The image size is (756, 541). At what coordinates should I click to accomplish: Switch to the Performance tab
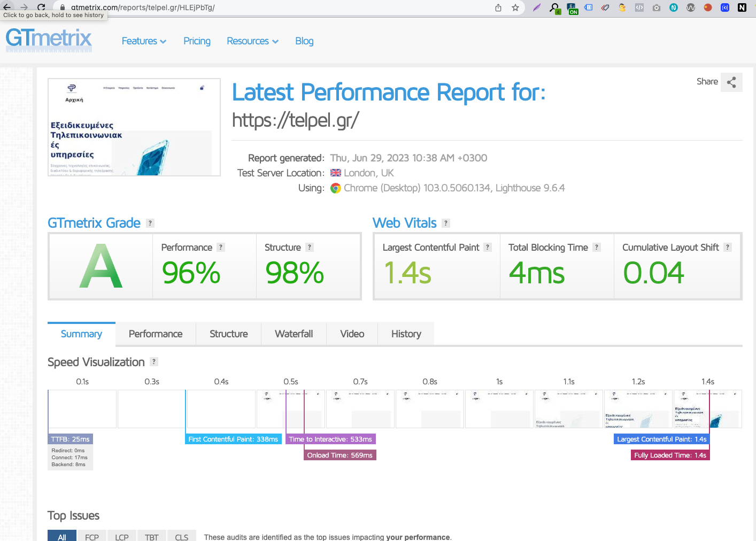(156, 334)
